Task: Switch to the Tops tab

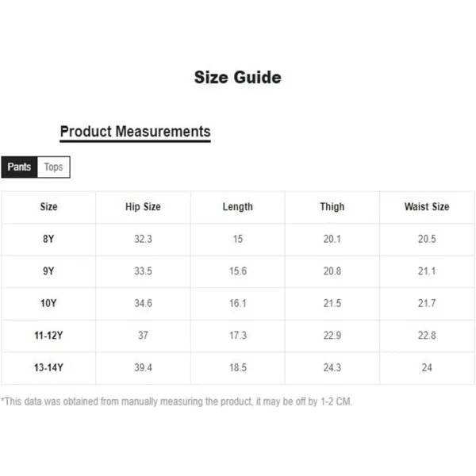Action: (x=53, y=167)
